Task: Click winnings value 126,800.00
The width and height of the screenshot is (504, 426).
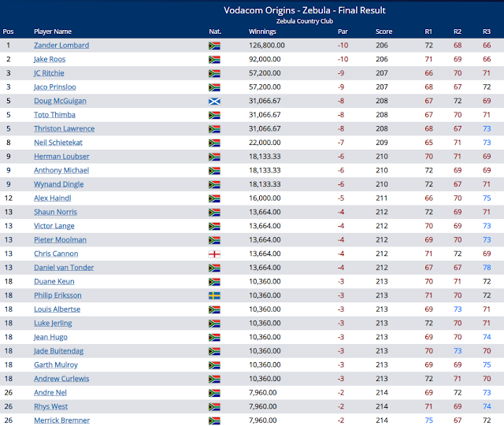Action: pos(266,46)
